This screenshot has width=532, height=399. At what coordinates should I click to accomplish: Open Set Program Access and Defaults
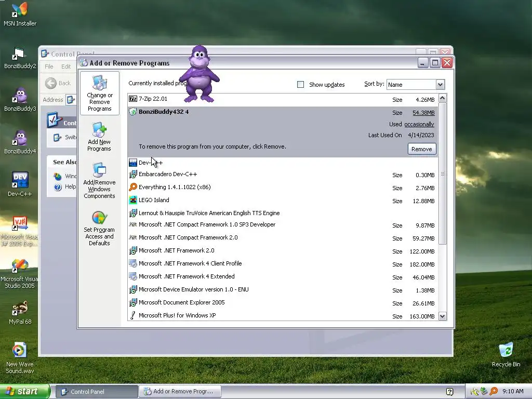pyautogui.click(x=99, y=228)
